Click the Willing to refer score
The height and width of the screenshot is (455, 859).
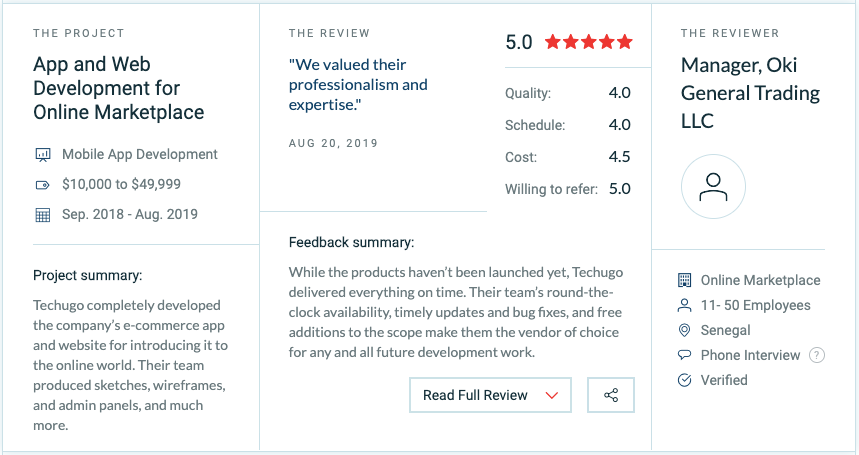(x=619, y=189)
